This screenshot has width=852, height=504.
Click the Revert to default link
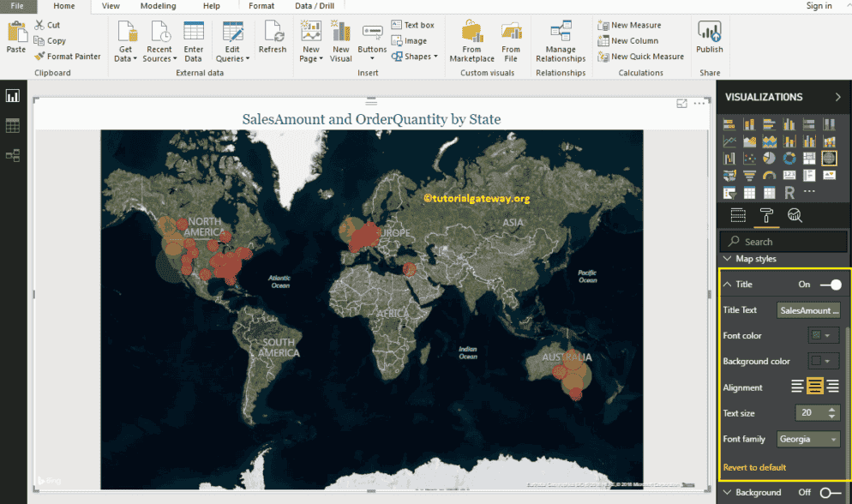(754, 467)
